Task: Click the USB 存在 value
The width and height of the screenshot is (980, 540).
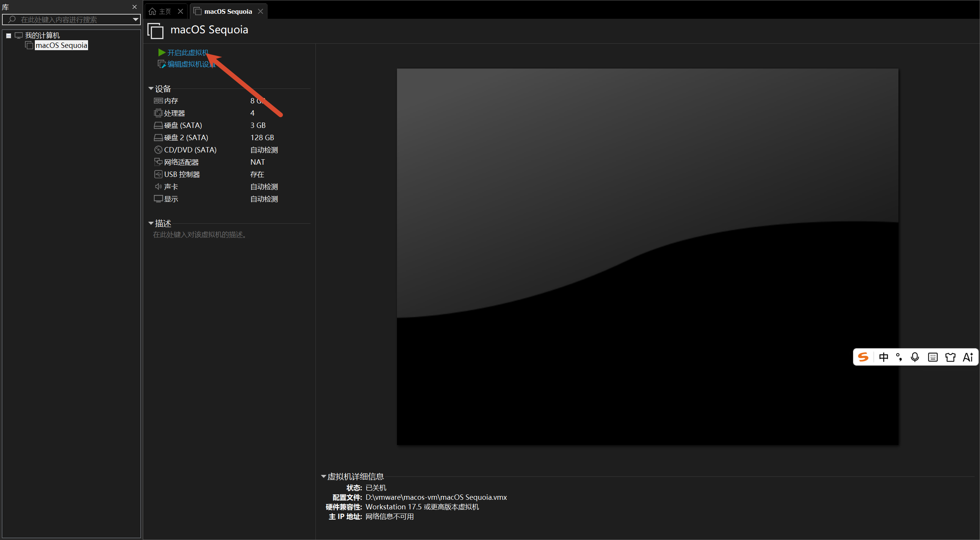Action: (x=257, y=174)
